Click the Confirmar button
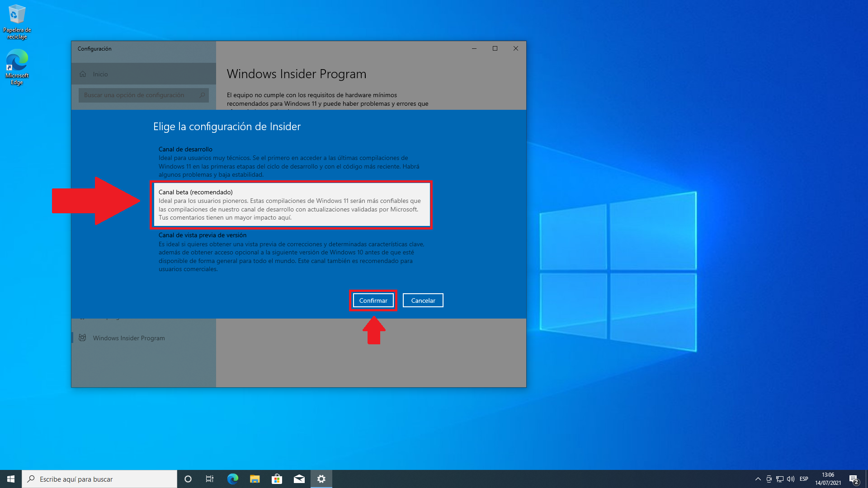Image resolution: width=868 pixels, height=488 pixels. 373,300
